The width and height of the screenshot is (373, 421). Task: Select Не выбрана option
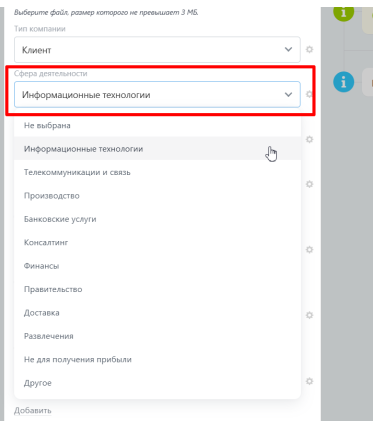click(x=157, y=126)
